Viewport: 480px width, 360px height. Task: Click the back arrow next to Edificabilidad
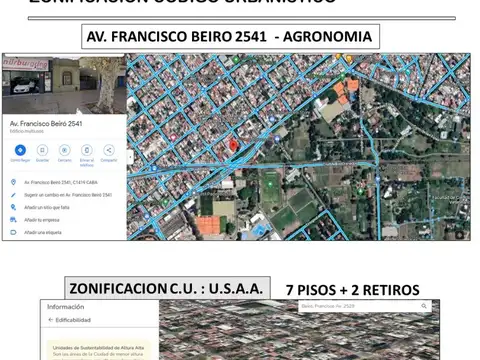click(x=51, y=320)
